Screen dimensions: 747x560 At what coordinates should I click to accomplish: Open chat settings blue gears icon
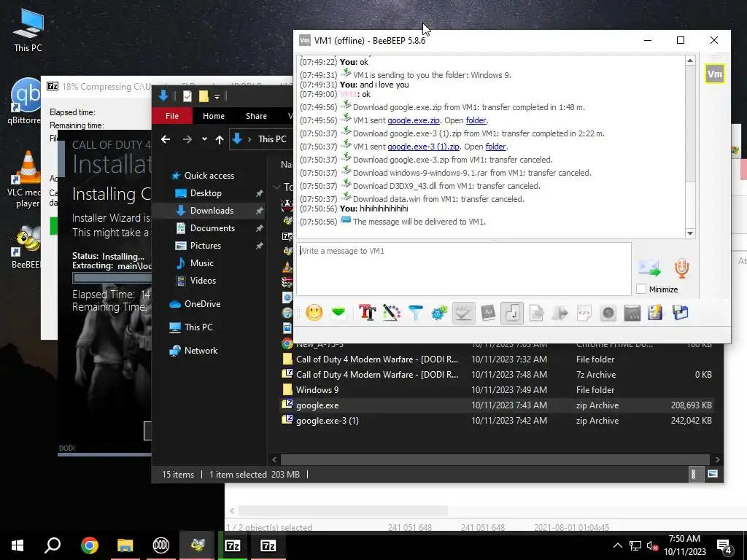coord(439,313)
